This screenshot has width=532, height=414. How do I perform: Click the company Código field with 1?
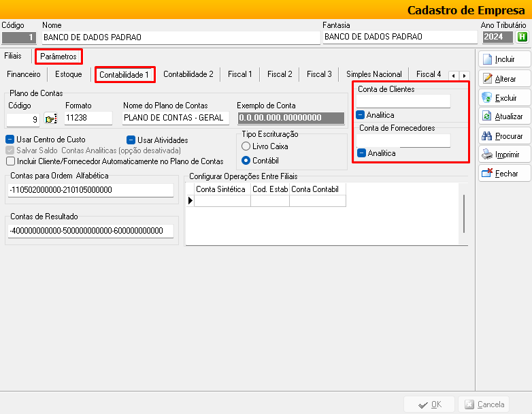(19, 37)
